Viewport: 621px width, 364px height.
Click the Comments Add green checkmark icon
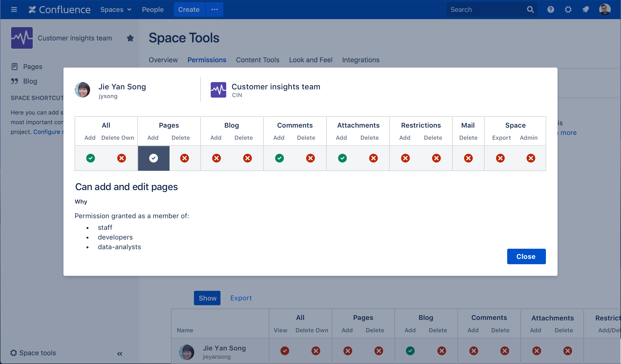tap(279, 158)
